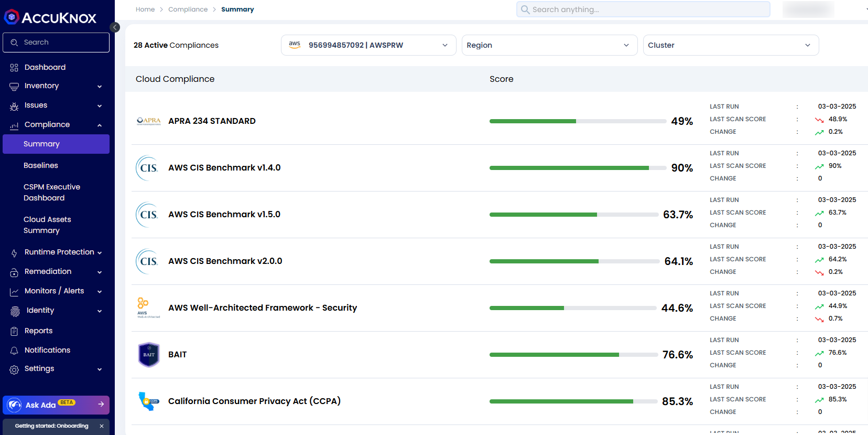Open the Region dropdown
This screenshot has height=435, width=868.
(549, 45)
